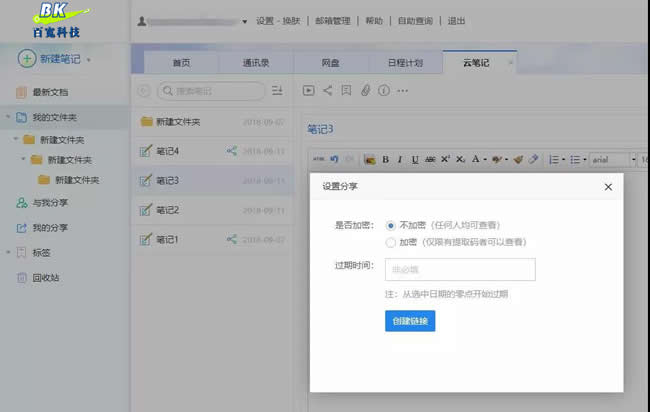650x412 pixels.
Task: Select the 不加密 radio option
Action: tap(390, 225)
